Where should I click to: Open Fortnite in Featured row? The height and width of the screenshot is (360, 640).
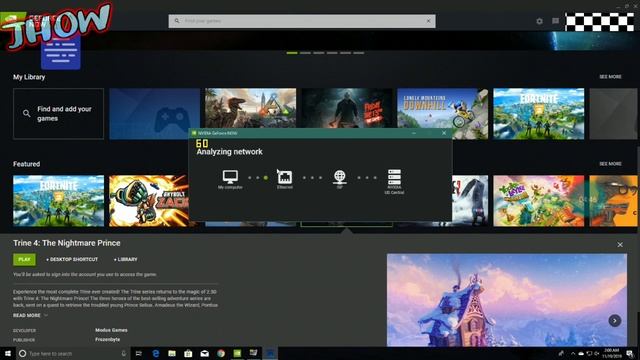coord(58,201)
